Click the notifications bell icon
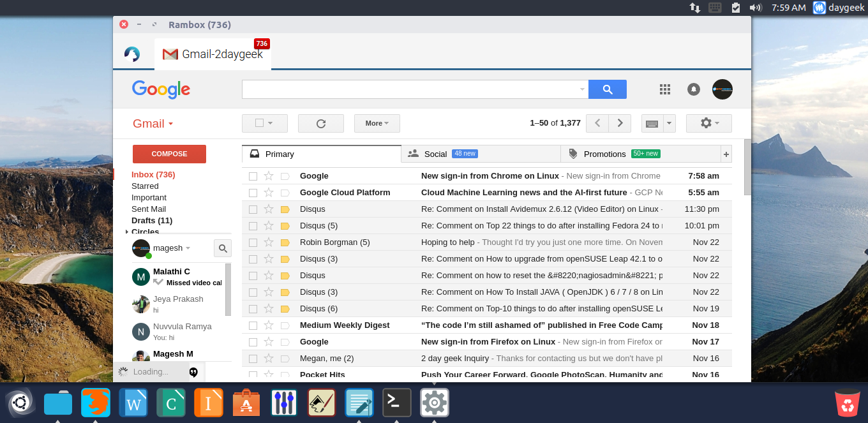This screenshot has height=423, width=868. (694, 89)
